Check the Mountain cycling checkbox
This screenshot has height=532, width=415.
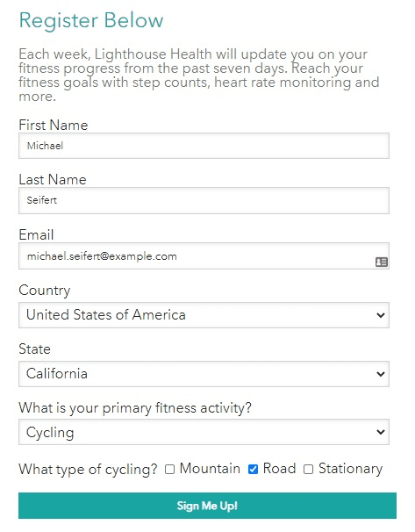(169, 470)
